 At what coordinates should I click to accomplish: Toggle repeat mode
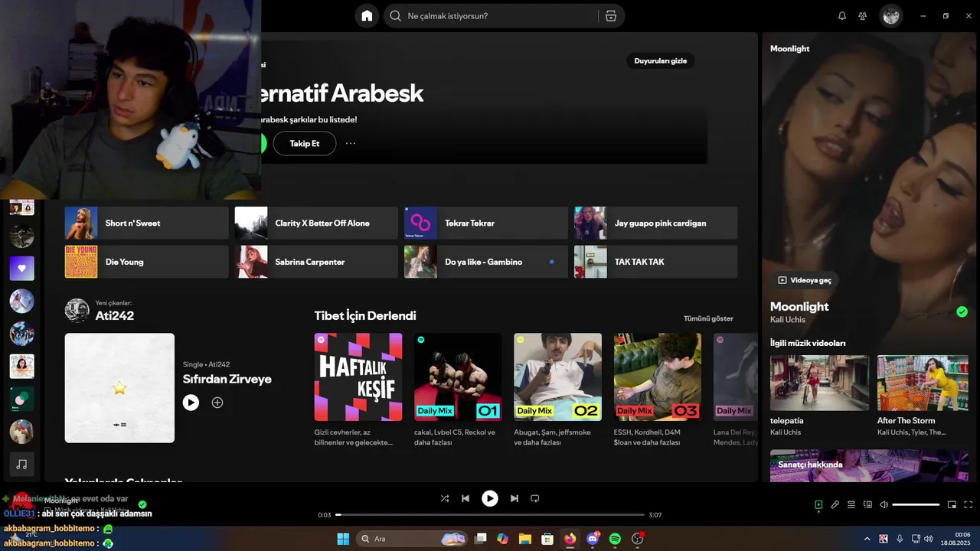tap(535, 498)
